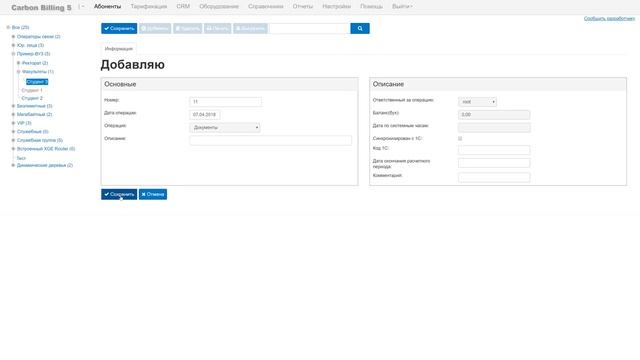
Task: Open the Помощь menu
Action: coord(371,7)
